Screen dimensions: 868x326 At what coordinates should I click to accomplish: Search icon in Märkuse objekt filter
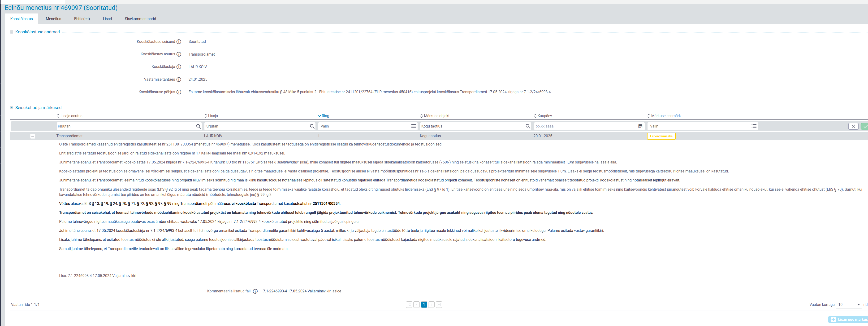(528, 126)
